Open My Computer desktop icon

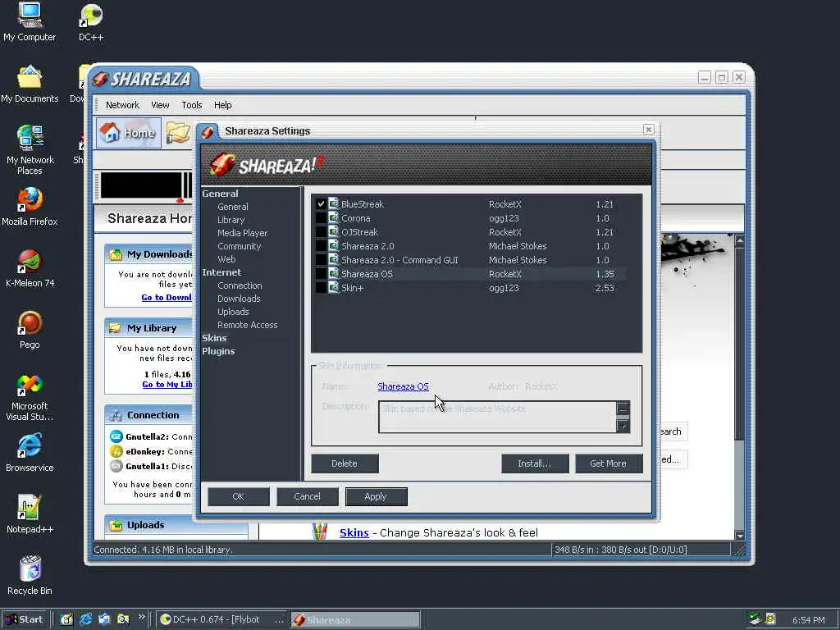click(x=30, y=22)
